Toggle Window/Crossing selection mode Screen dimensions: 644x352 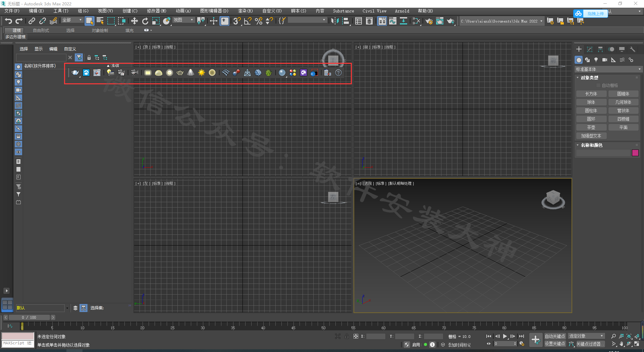(121, 21)
